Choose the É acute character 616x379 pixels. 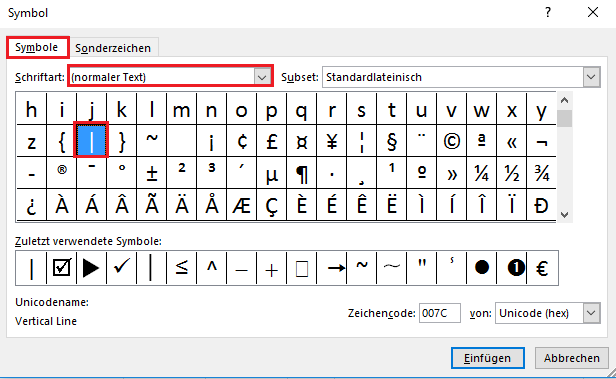click(x=332, y=205)
